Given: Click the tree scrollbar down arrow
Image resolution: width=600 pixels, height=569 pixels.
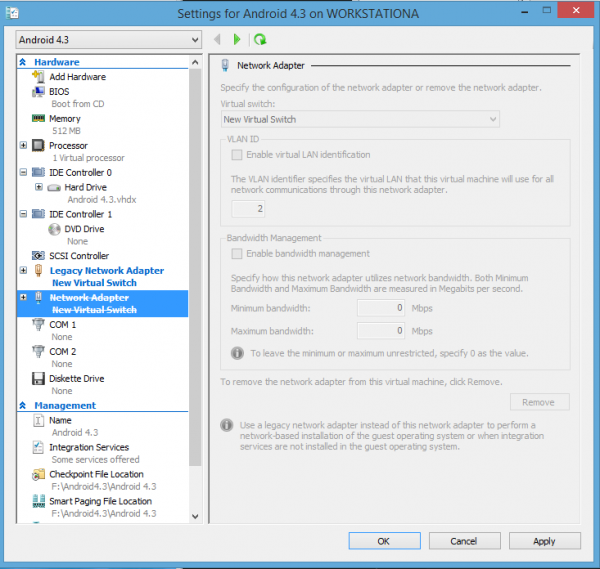Looking at the screenshot, I should pos(195,516).
